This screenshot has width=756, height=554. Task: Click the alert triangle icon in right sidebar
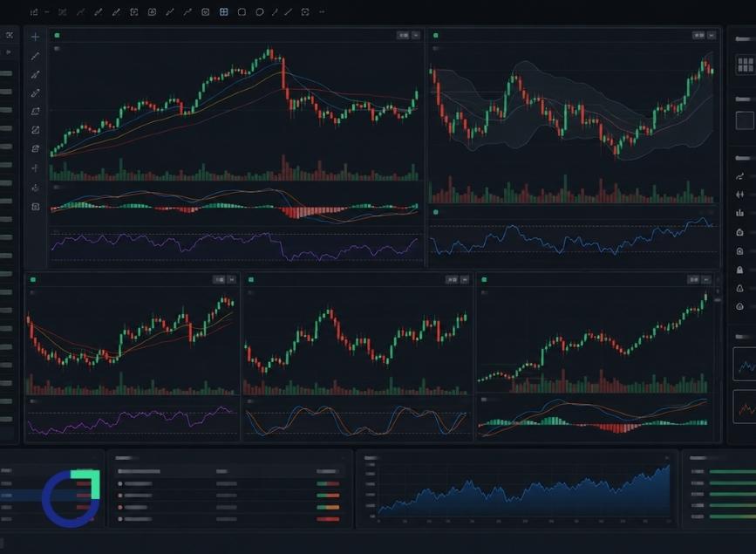[x=739, y=288]
